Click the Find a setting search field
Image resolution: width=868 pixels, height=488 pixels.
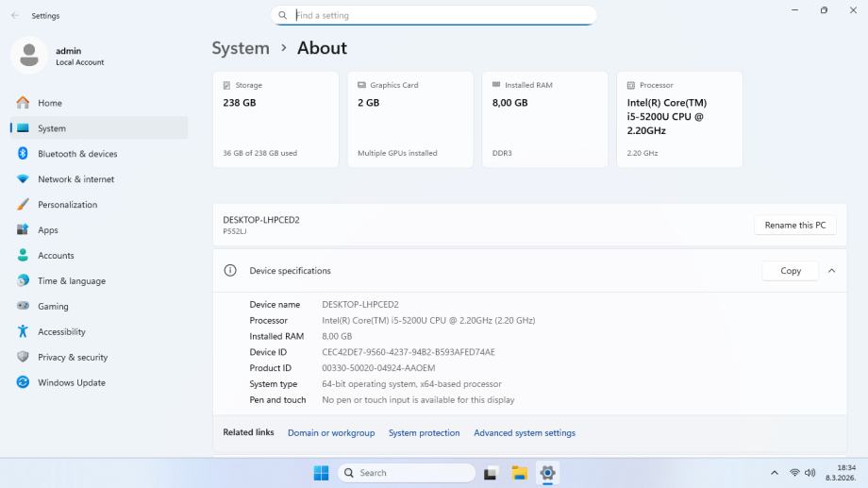433,15
